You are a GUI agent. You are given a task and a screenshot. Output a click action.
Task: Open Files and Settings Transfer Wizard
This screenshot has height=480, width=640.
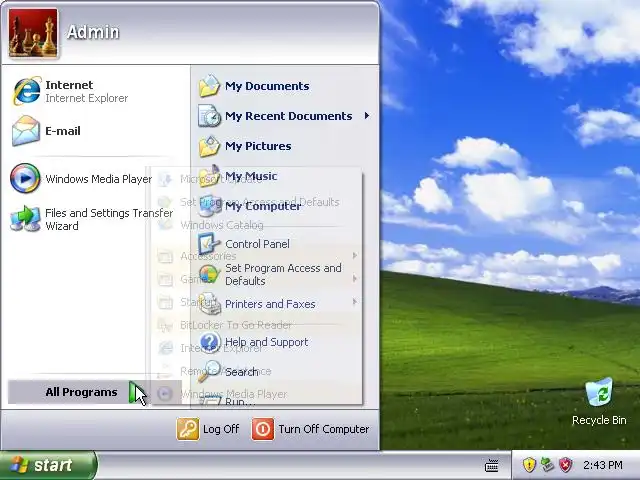[x=92, y=219]
